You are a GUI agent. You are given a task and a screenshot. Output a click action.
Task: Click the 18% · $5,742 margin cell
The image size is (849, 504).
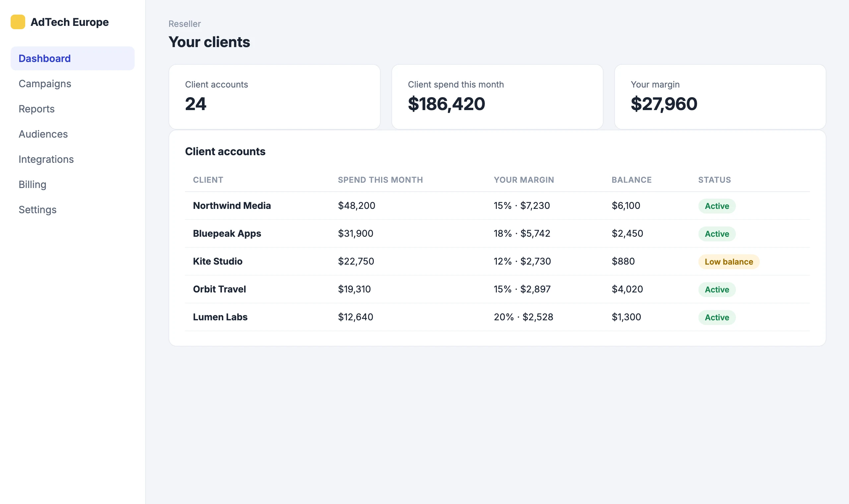point(522,233)
